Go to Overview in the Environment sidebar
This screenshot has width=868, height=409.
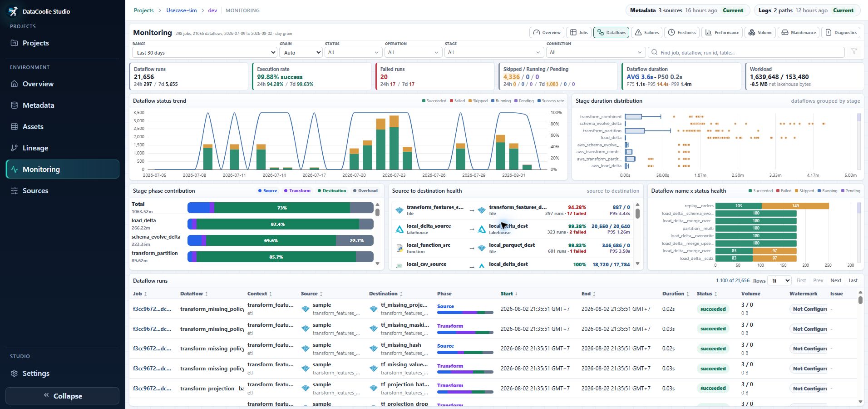(x=62, y=84)
